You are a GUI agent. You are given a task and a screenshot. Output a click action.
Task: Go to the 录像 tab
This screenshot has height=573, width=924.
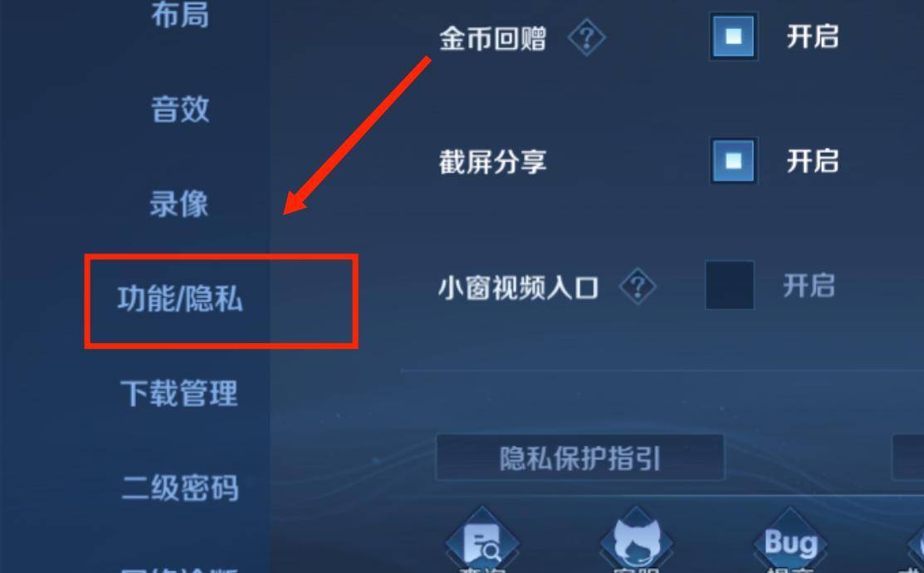(179, 203)
